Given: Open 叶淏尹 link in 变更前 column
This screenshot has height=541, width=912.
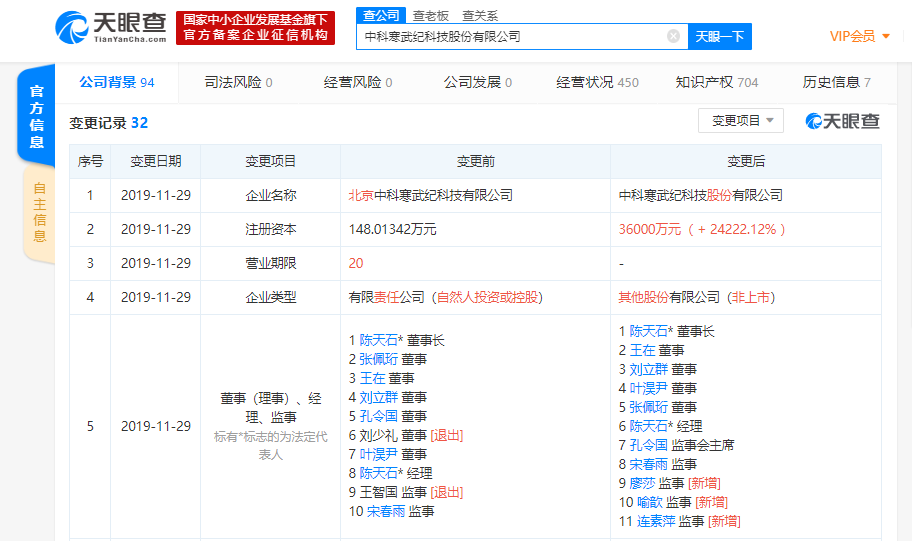Looking at the screenshot, I should pos(379,454).
